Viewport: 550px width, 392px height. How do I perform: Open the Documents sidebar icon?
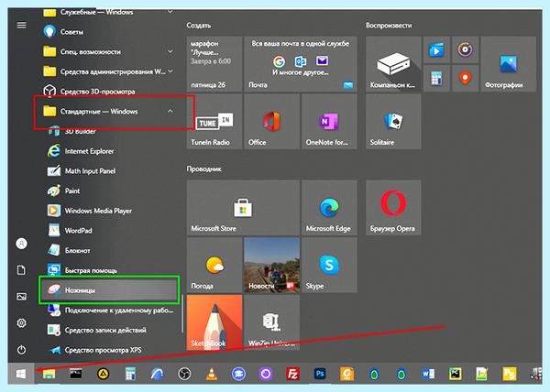click(21, 270)
